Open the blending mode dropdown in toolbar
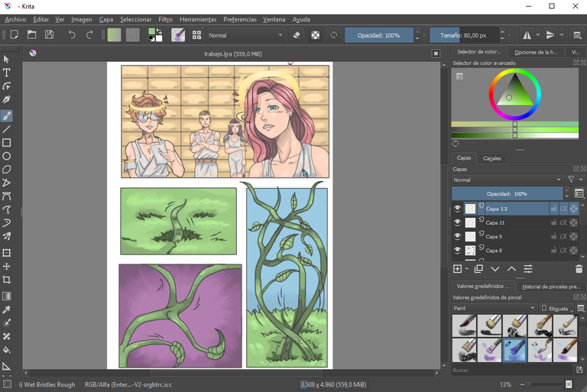587x392 pixels. coord(246,35)
